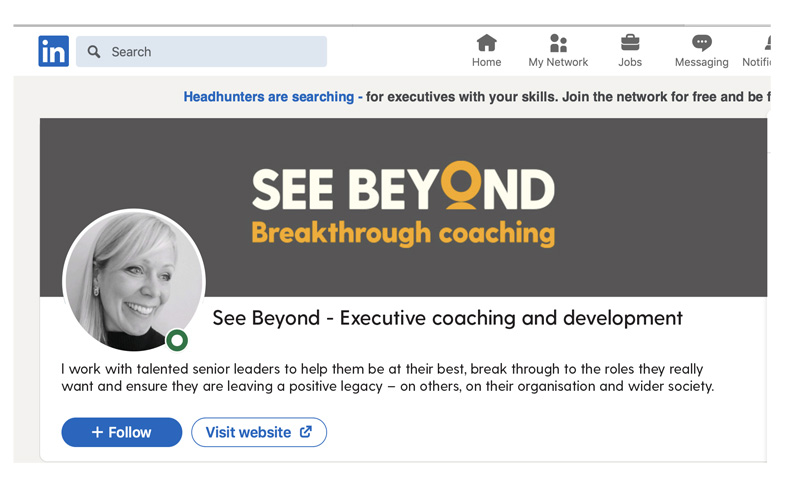Click the page description paragraph
Screen dimensions: 800x480
click(388, 377)
